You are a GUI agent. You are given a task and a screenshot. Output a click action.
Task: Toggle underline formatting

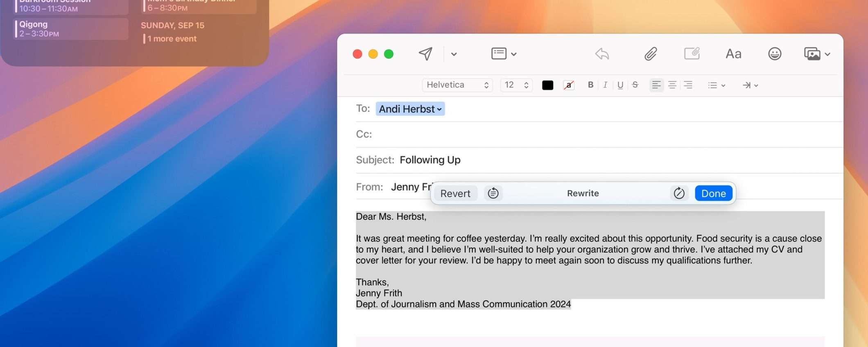(620, 85)
